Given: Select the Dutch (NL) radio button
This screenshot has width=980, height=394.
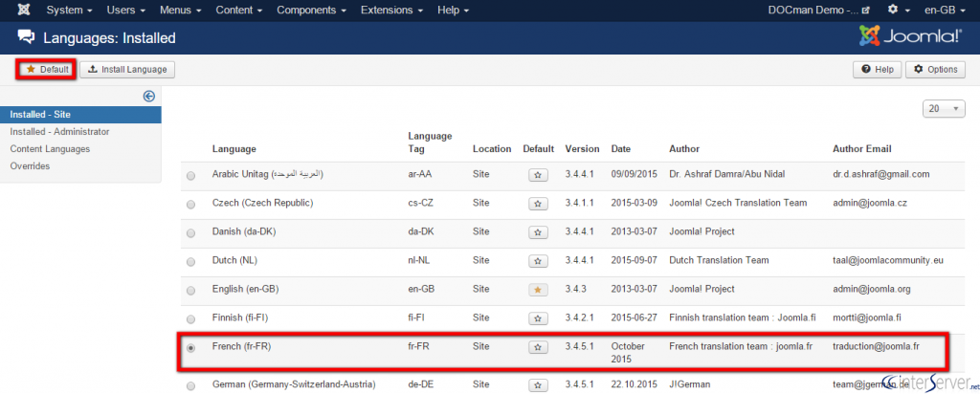Looking at the screenshot, I should coord(190,262).
